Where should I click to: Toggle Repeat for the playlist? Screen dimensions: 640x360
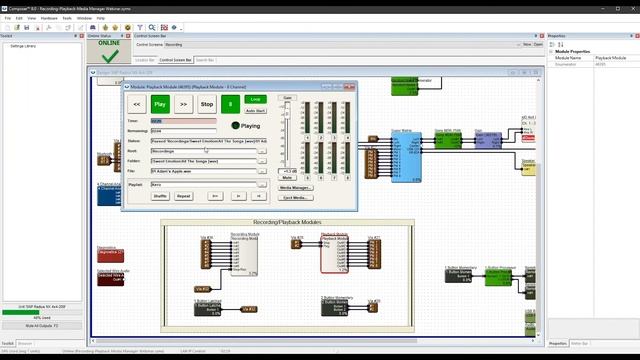click(183, 196)
